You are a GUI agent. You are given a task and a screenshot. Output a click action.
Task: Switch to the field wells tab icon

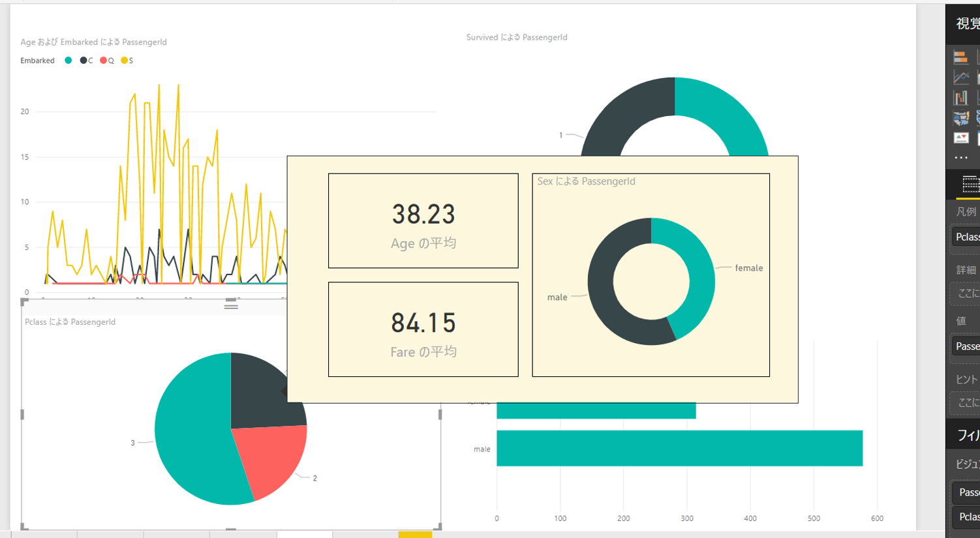[970, 185]
